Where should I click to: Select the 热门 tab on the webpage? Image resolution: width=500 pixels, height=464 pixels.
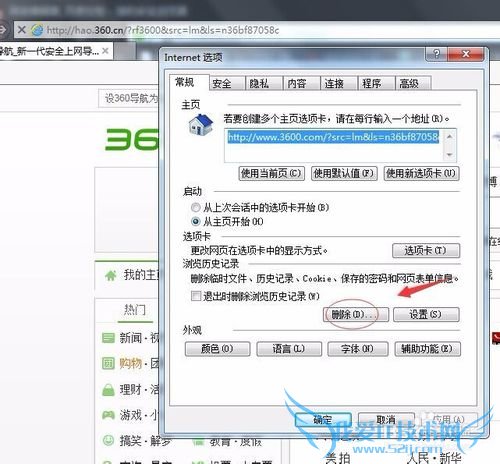click(135, 310)
